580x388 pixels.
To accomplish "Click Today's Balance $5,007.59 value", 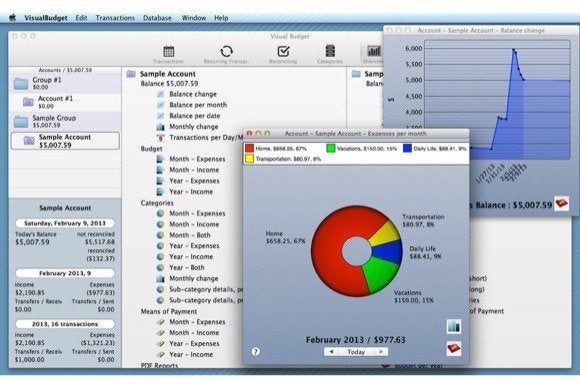I will point(32,242).
